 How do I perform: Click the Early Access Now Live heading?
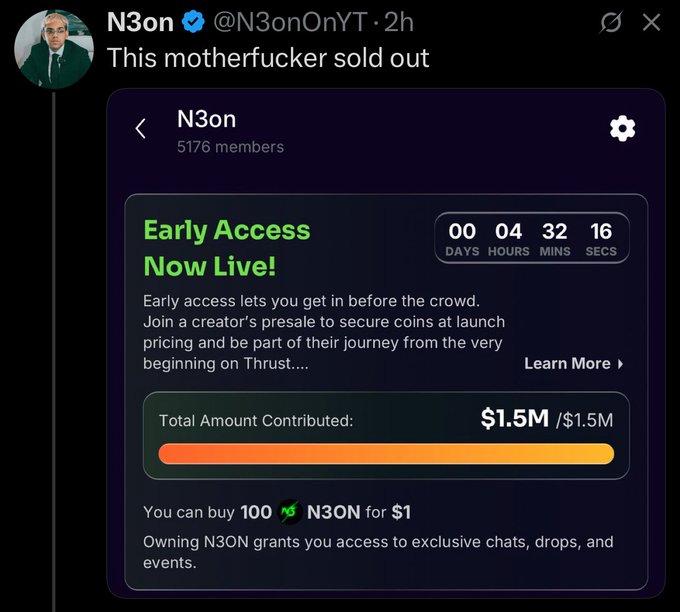(226, 248)
